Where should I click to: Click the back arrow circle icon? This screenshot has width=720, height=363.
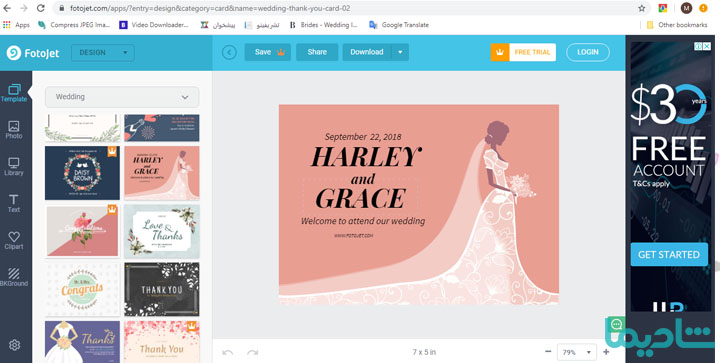pyautogui.click(x=229, y=52)
